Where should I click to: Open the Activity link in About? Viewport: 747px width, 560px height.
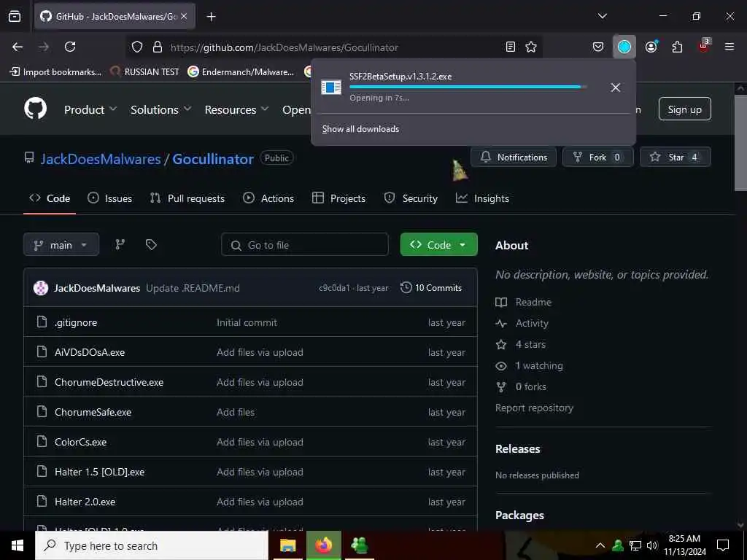(522, 323)
